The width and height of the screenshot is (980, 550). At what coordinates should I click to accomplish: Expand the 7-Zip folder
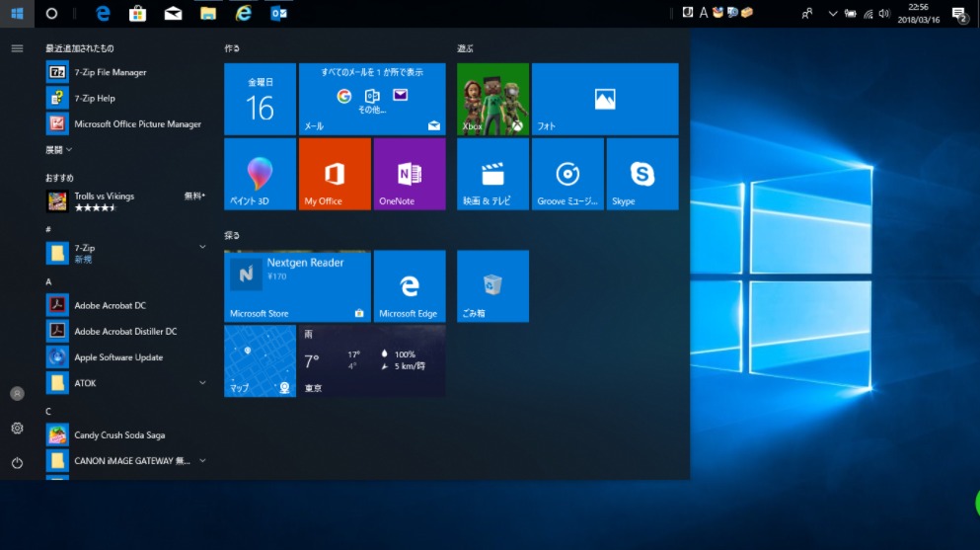(125, 253)
